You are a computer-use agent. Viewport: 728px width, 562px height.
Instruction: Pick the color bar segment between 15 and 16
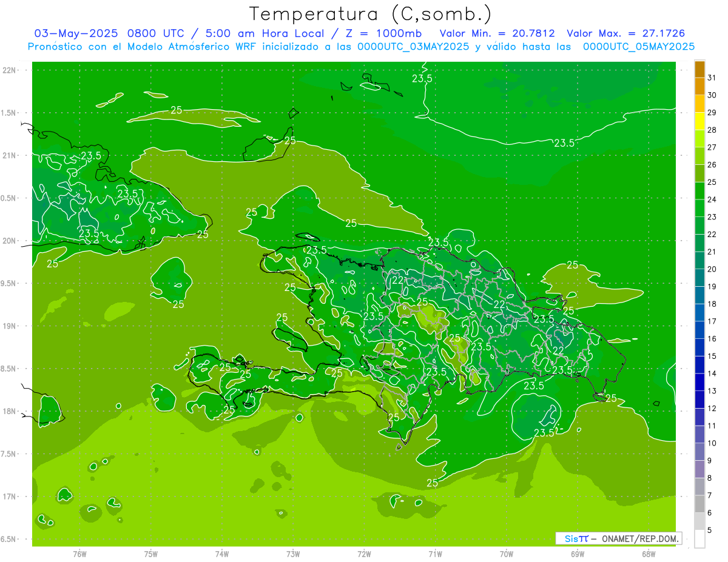tap(699, 347)
